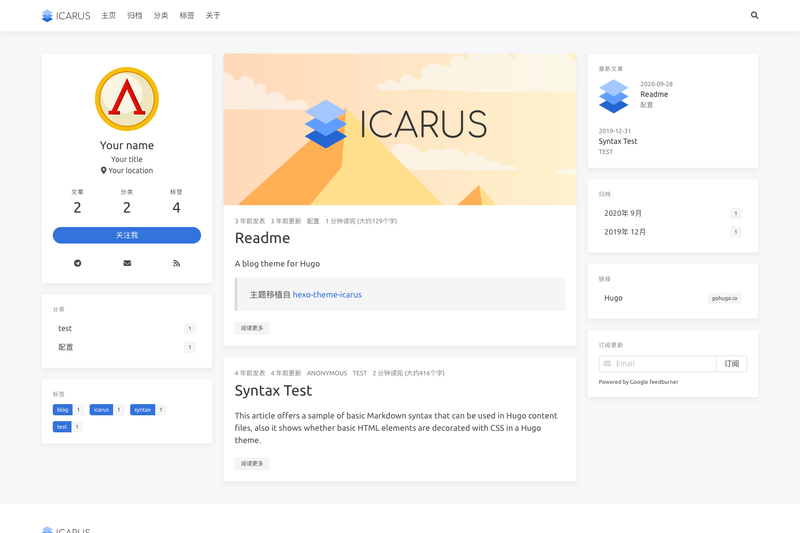Image resolution: width=800 pixels, height=533 pixels.
Task: Open the Hugo link gohugo.io
Action: pos(673,298)
